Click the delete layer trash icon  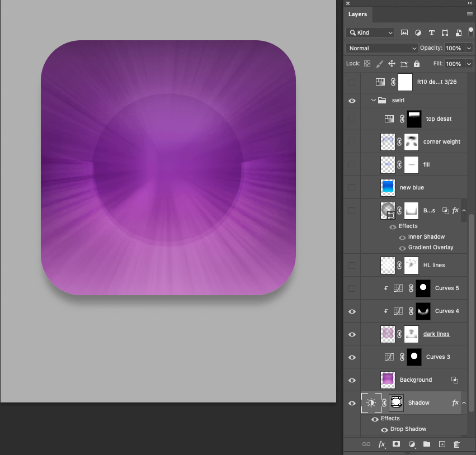tap(456, 444)
